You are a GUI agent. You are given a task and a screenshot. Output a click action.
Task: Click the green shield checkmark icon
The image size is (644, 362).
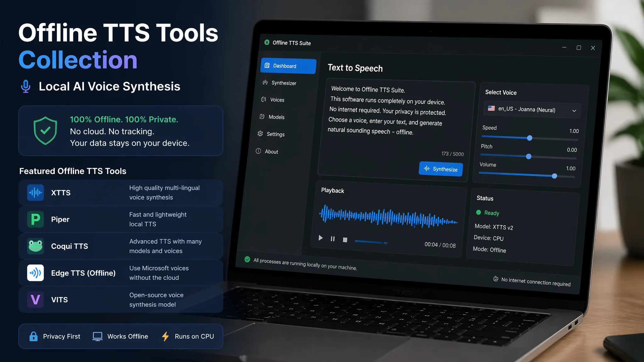(45, 130)
